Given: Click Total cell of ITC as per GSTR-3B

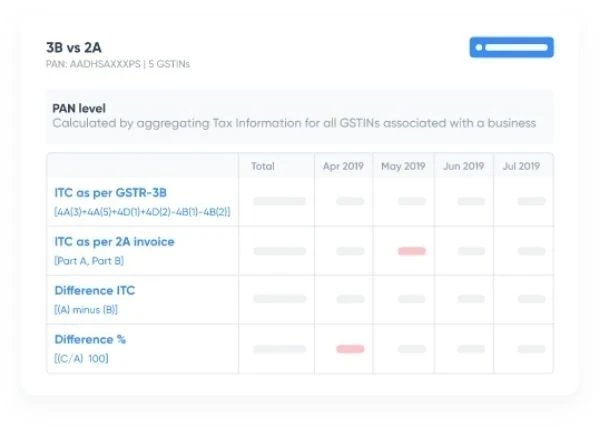Looking at the screenshot, I should 279,201.
